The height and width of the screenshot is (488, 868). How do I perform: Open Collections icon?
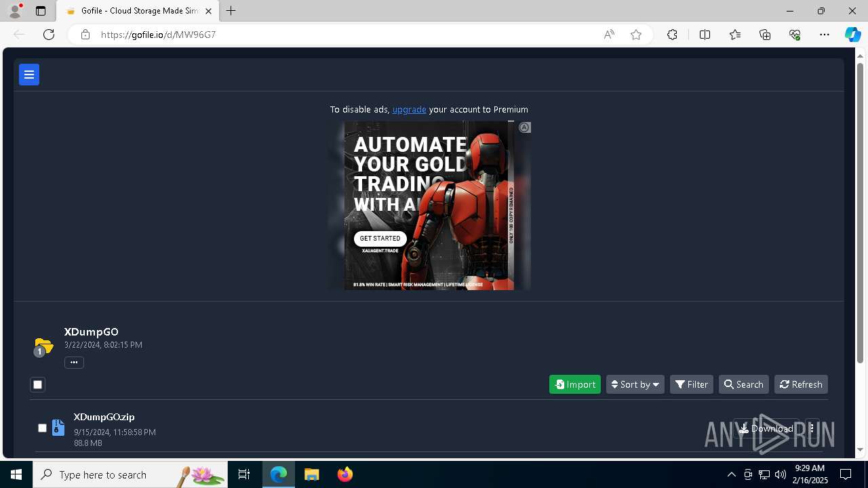765,35
